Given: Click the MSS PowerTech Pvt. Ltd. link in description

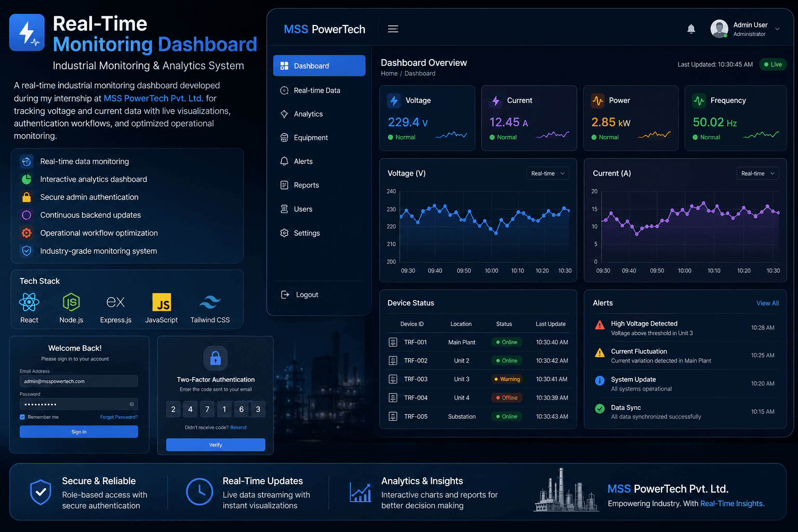Looking at the screenshot, I should (x=153, y=98).
